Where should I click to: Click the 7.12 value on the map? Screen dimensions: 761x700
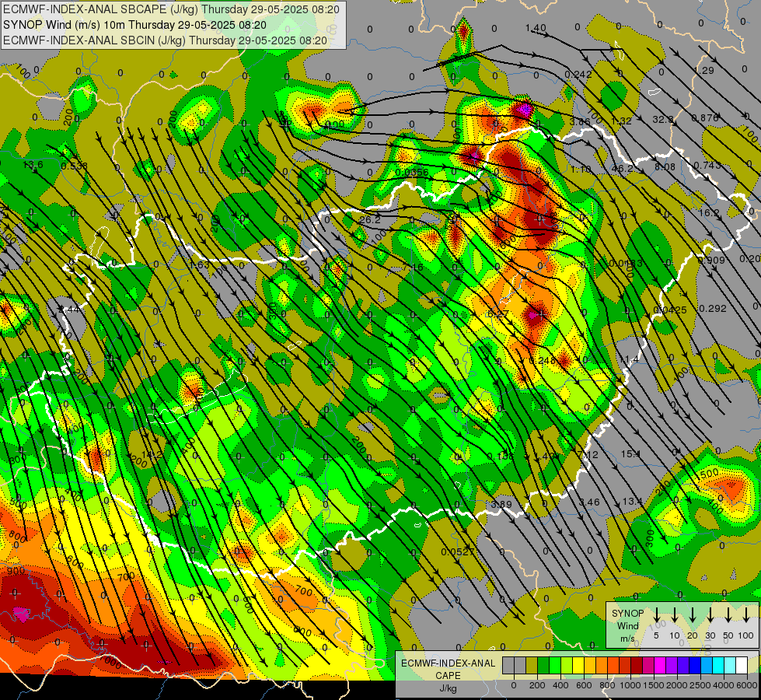[x=588, y=455]
